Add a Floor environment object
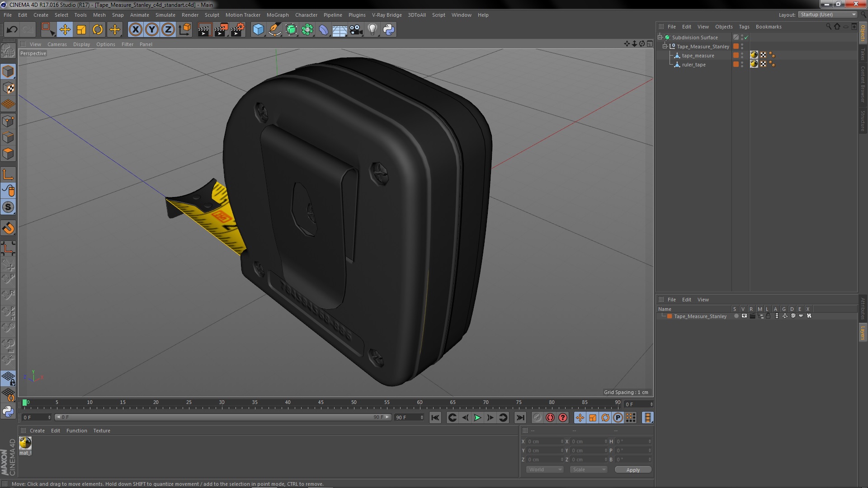This screenshot has width=868, height=488. point(340,30)
